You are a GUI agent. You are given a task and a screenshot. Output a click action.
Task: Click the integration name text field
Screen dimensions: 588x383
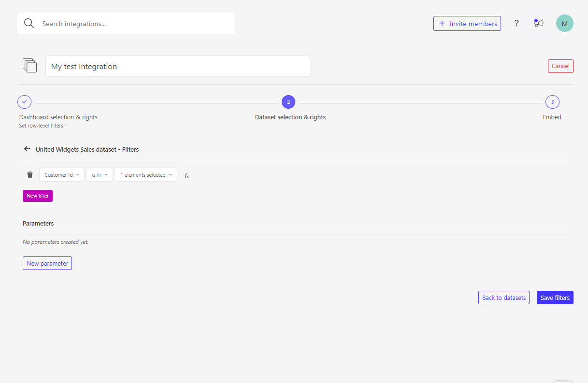[x=178, y=66]
